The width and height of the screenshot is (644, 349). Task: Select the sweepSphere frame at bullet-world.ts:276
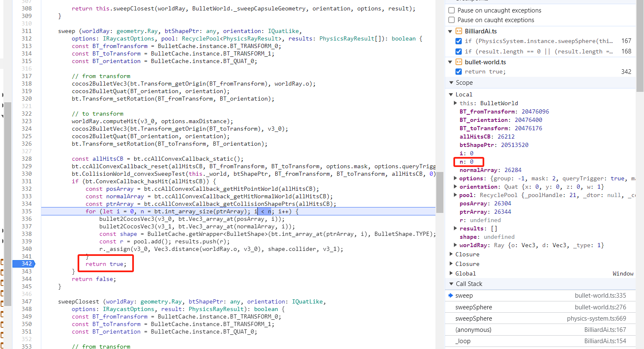click(540, 307)
